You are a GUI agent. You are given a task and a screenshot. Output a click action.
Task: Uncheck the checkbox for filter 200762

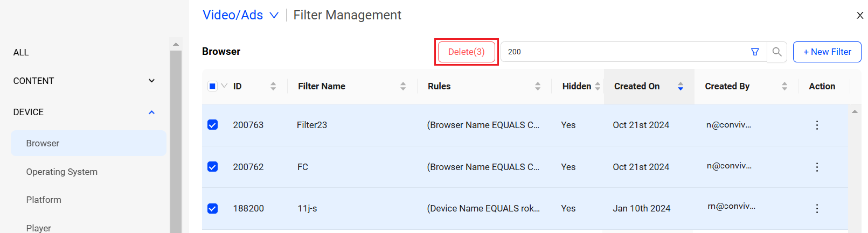(x=213, y=167)
